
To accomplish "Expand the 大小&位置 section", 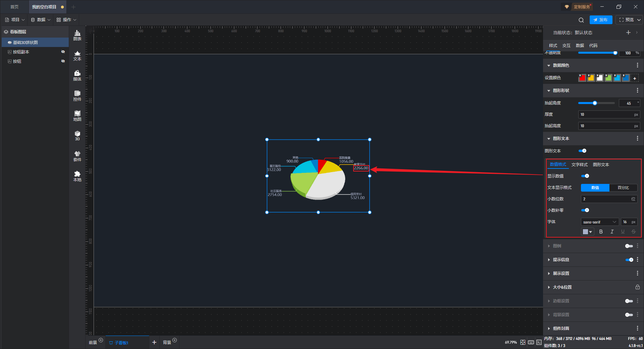I will (x=549, y=288).
